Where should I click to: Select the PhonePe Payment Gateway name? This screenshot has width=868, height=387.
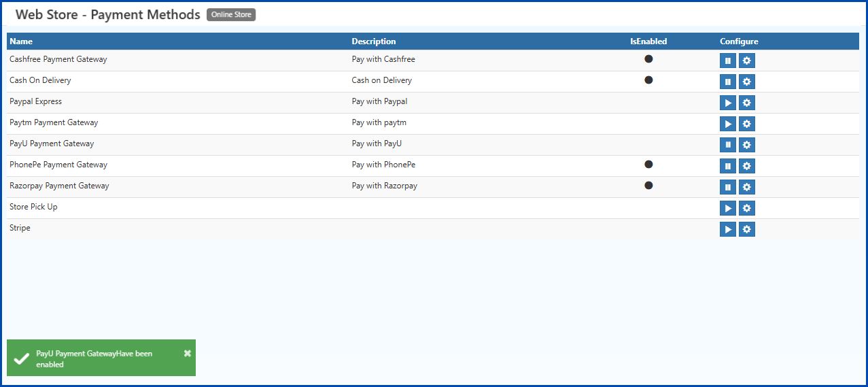point(58,165)
